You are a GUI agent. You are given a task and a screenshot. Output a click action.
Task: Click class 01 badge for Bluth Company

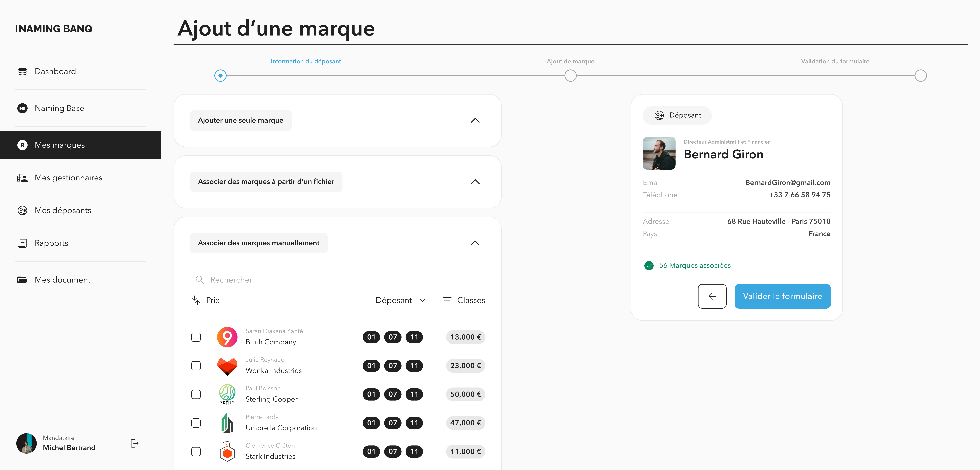coord(371,337)
